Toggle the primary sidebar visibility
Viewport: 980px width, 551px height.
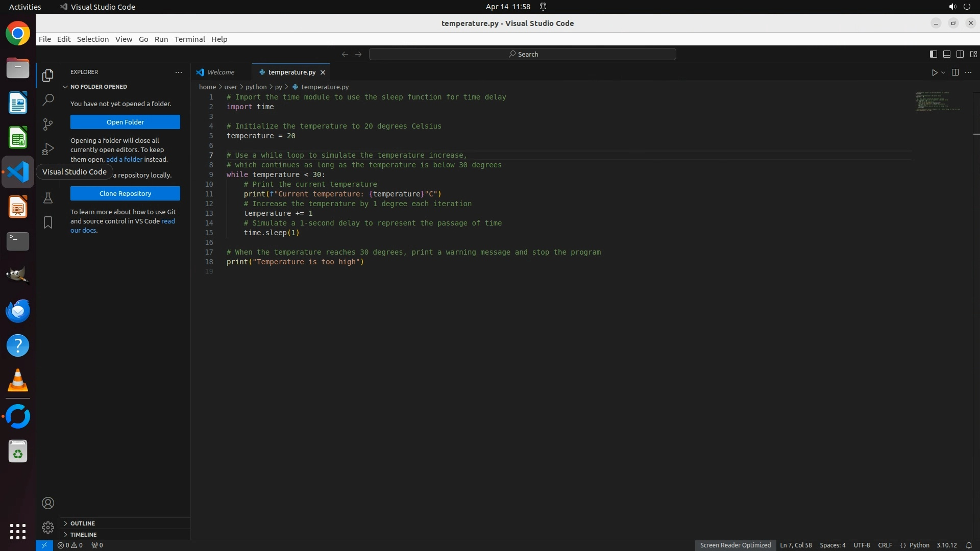click(x=933, y=54)
